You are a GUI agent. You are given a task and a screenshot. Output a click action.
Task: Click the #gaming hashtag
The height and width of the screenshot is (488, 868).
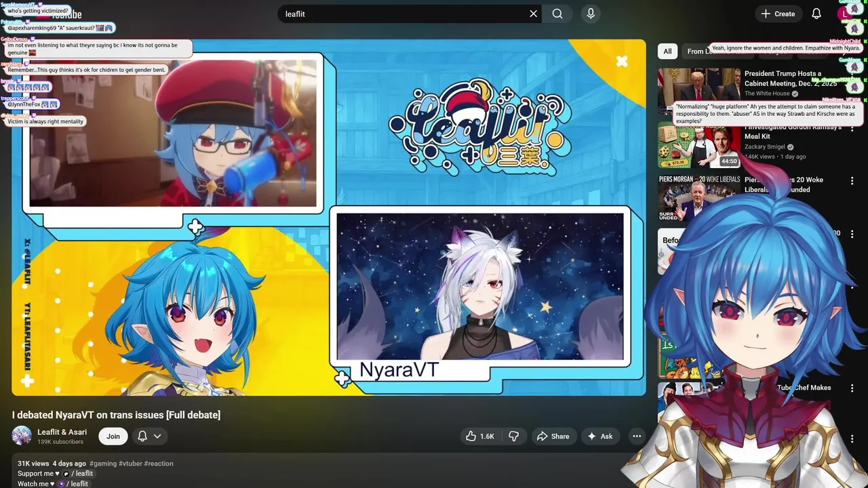click(x=103, y=464)
